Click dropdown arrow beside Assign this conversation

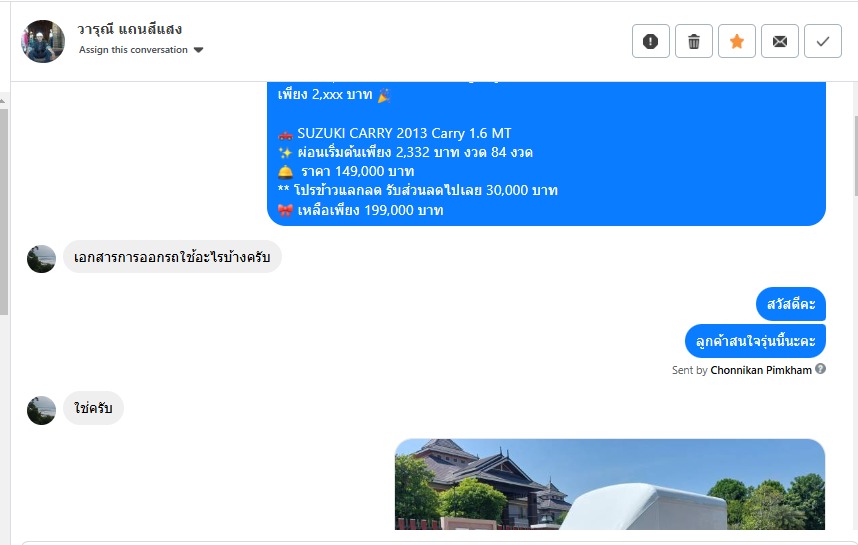pyautogui.click(x=199, y=50)
